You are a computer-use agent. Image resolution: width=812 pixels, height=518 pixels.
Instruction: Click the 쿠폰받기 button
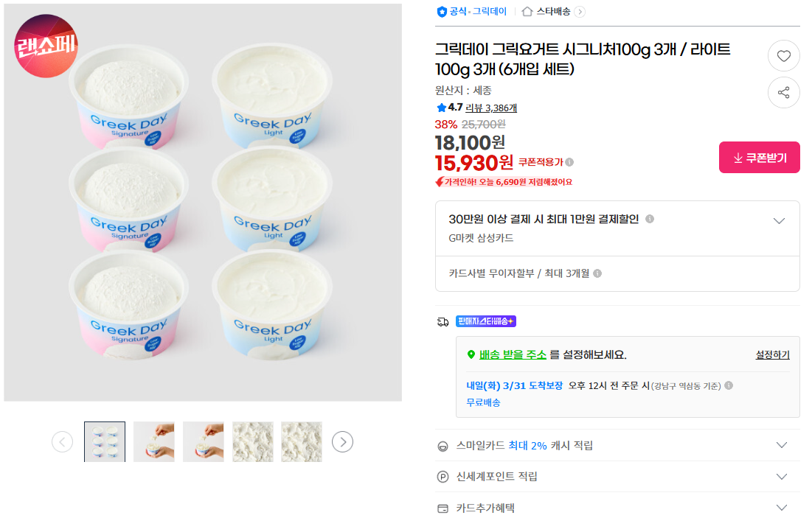click(759, 158)
